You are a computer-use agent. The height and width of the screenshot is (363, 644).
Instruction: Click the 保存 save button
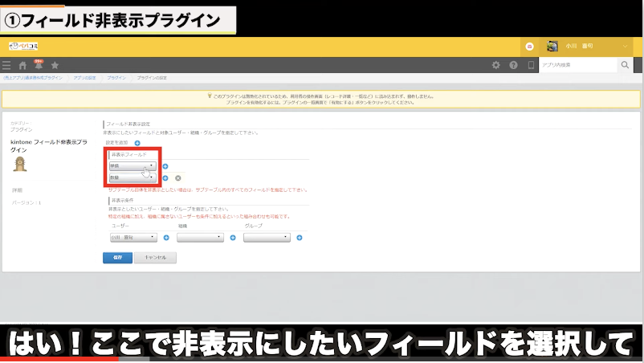tap(117, 258)
